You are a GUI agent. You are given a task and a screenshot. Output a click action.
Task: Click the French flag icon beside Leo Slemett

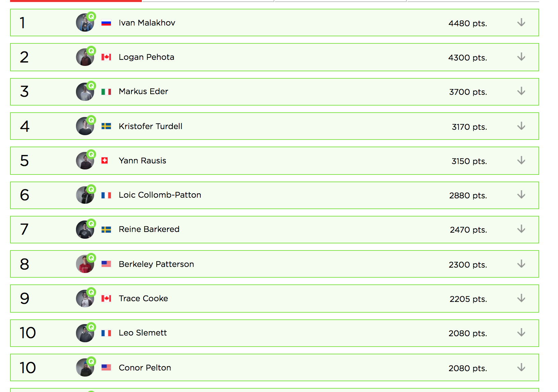click(106, 333)
